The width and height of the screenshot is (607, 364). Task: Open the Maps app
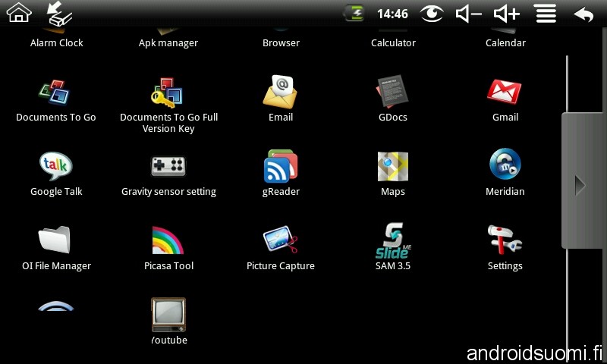tap(392, 166)
